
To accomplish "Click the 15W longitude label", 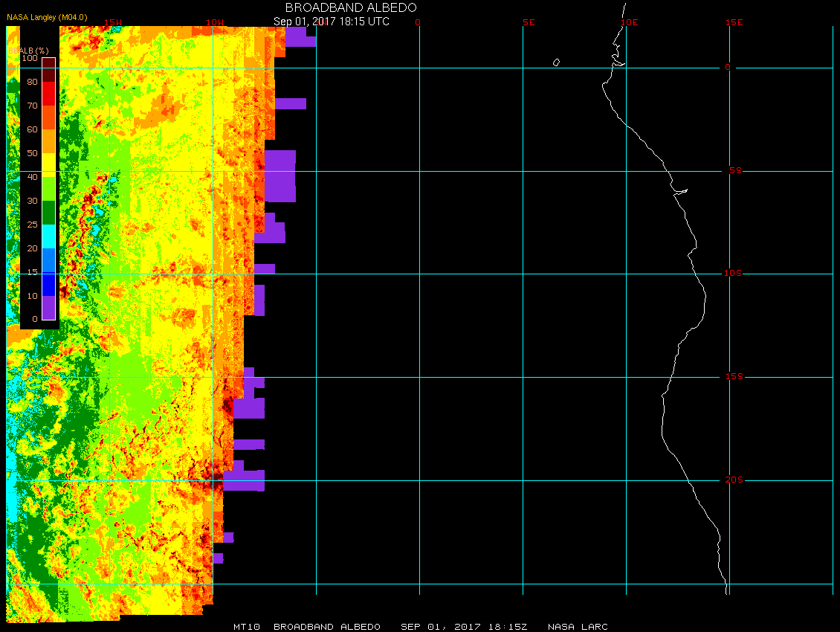I will pyautogui.click(x=112, y=22).
